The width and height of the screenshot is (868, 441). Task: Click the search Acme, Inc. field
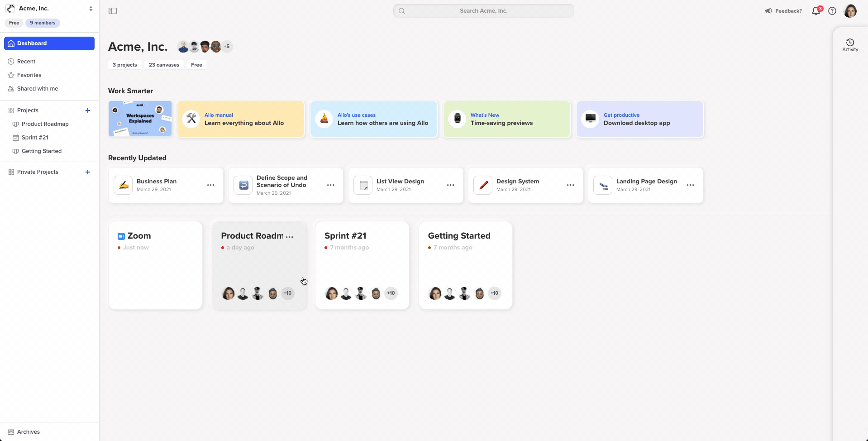tap(483, 11)
